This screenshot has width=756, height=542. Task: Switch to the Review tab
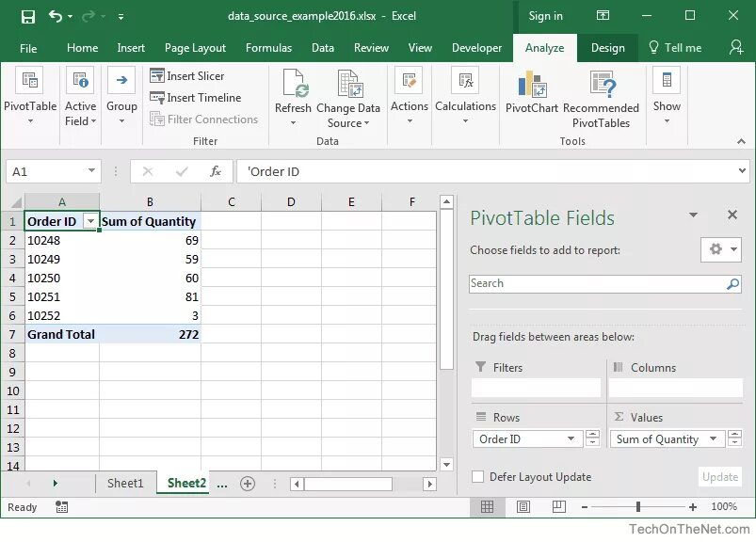click(371, 48)
